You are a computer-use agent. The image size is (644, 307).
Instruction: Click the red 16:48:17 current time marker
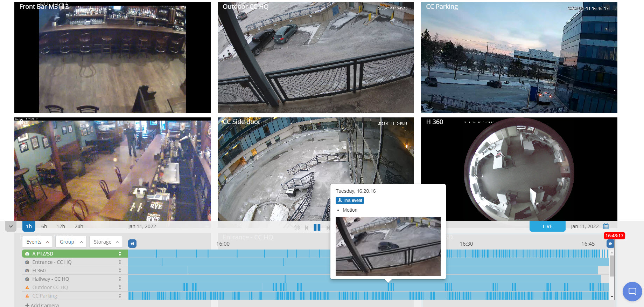coord(615,236)
